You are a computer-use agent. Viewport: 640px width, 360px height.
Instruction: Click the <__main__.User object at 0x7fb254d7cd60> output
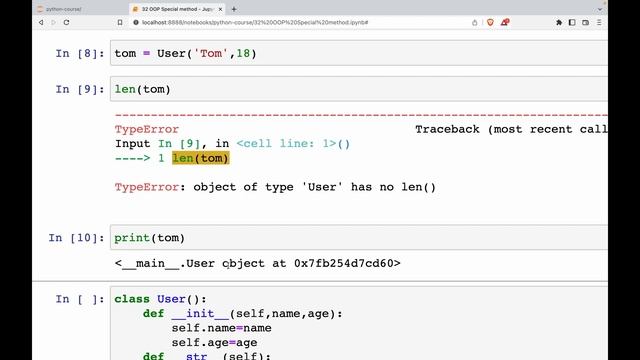pos(258,263)
